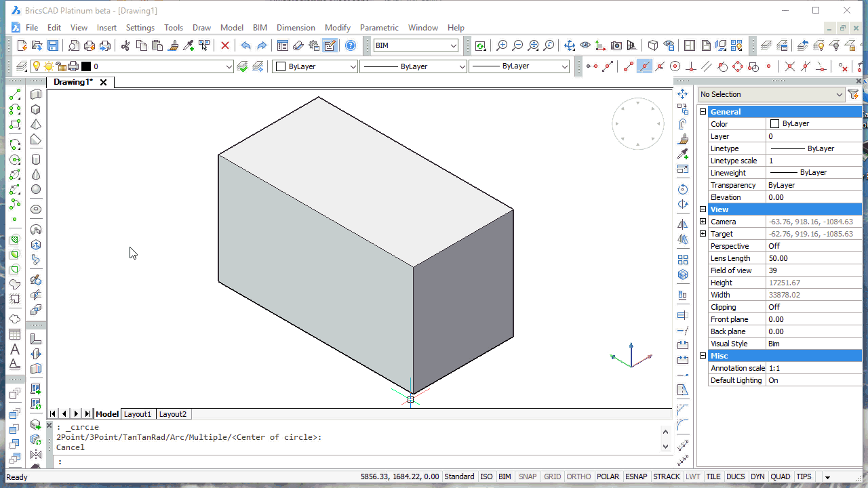Expand the Camera property row

[703, 222]
